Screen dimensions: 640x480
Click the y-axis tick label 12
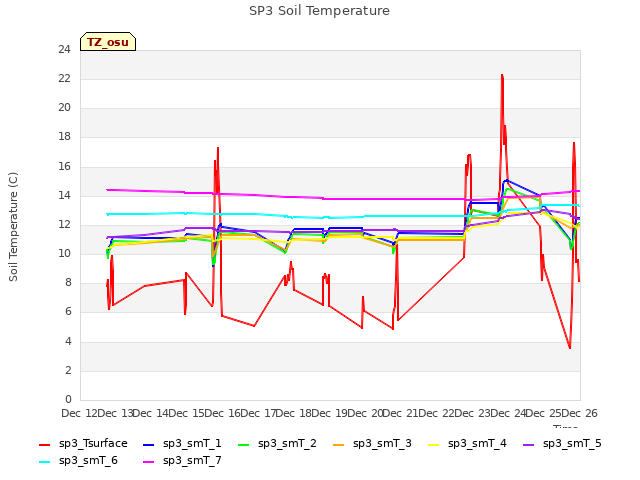(64, 224)
